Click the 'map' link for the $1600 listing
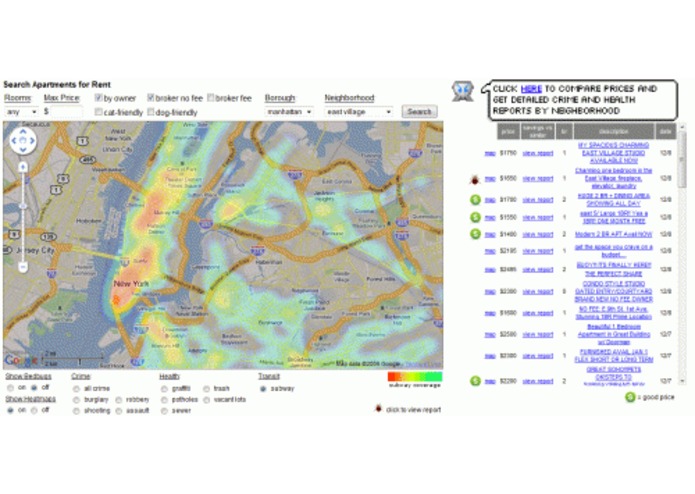 pyautogui.click(x=490, y=313)
